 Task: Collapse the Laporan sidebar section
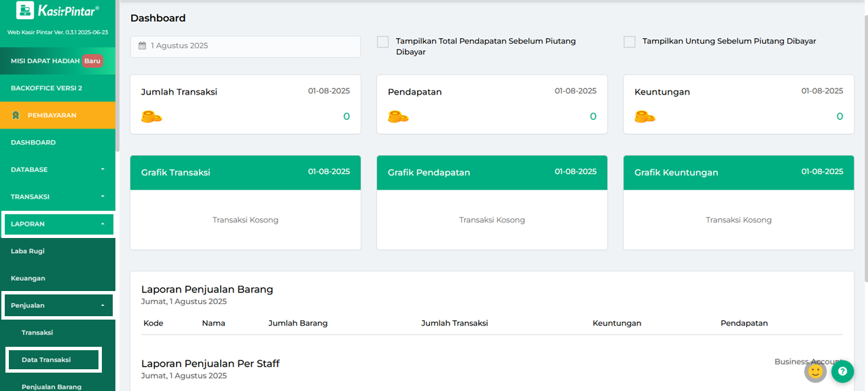click(x=58, y=224)
